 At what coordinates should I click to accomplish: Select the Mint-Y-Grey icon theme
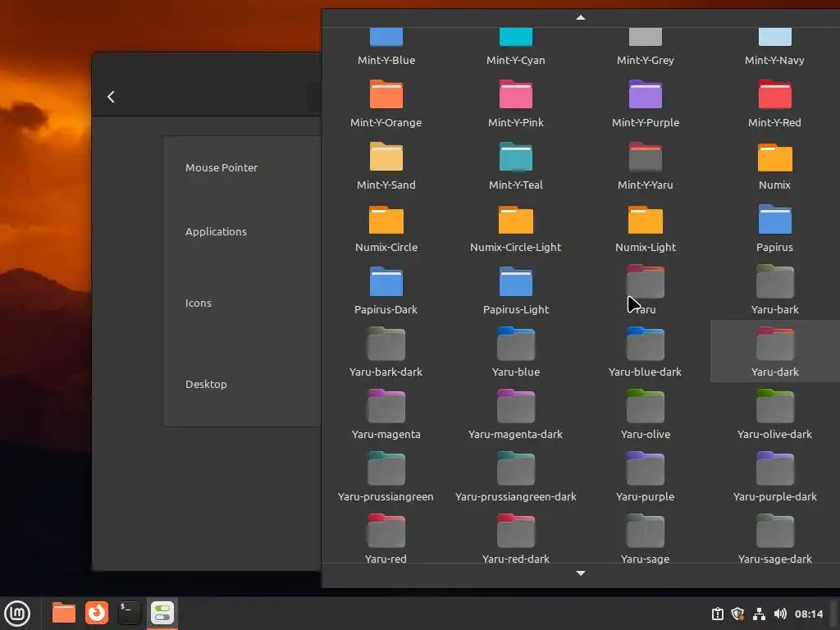click(x=645, y=48)
